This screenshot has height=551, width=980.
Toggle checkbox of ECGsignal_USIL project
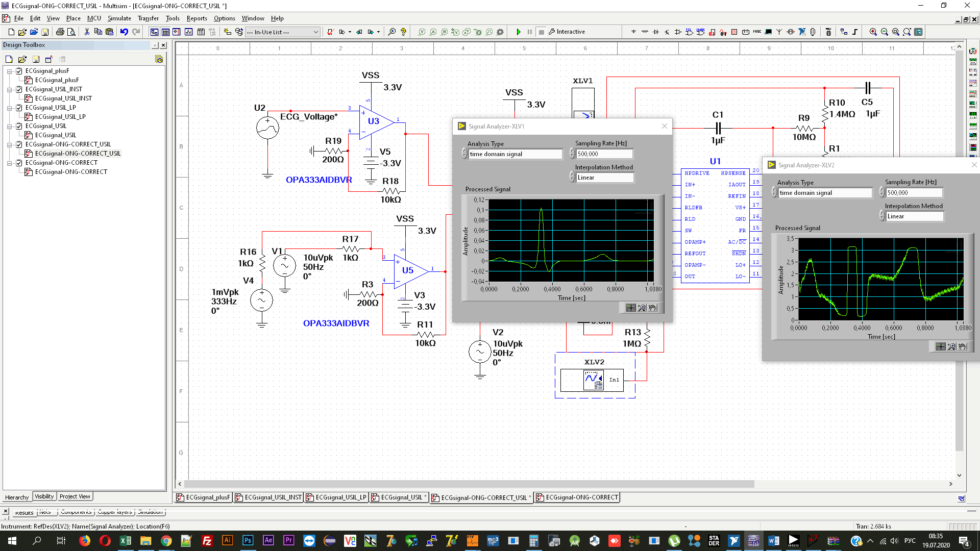point(19,126)
